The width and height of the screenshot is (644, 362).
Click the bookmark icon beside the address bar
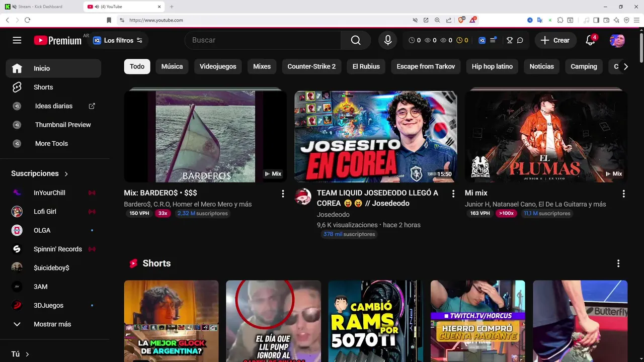tap(109, 20)
